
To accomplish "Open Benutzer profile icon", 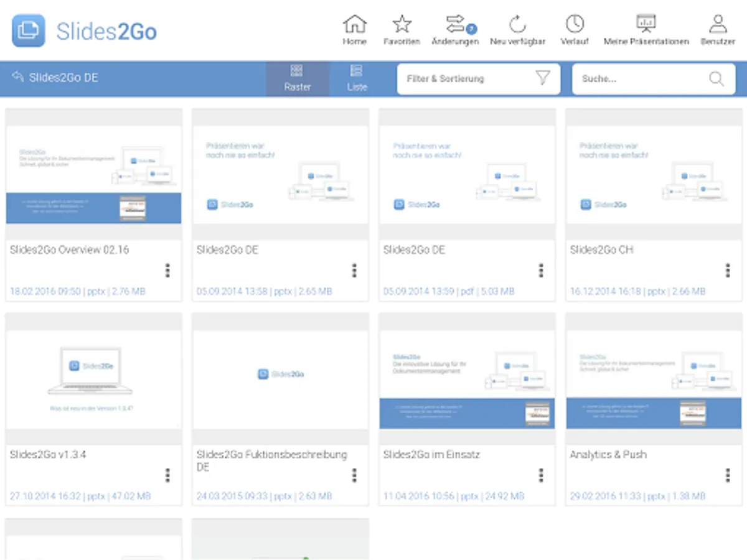I will click(718, 24).
